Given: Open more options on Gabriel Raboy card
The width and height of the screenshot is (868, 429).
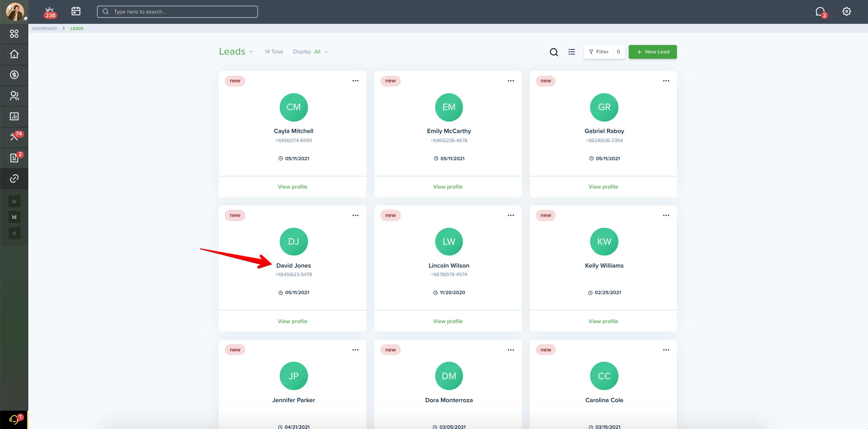Looking at the screenshot, I should [666, 81].
